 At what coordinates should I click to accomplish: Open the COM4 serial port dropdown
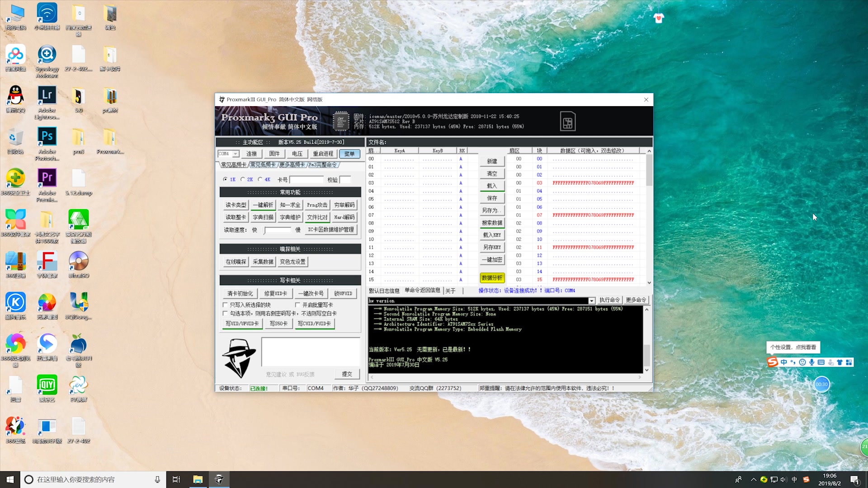click(235, 154)
